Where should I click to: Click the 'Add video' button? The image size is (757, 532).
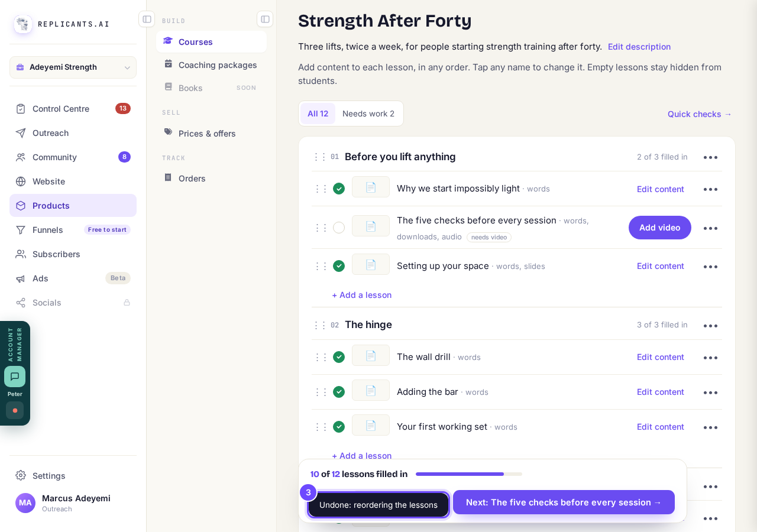(x=660, y=228)
